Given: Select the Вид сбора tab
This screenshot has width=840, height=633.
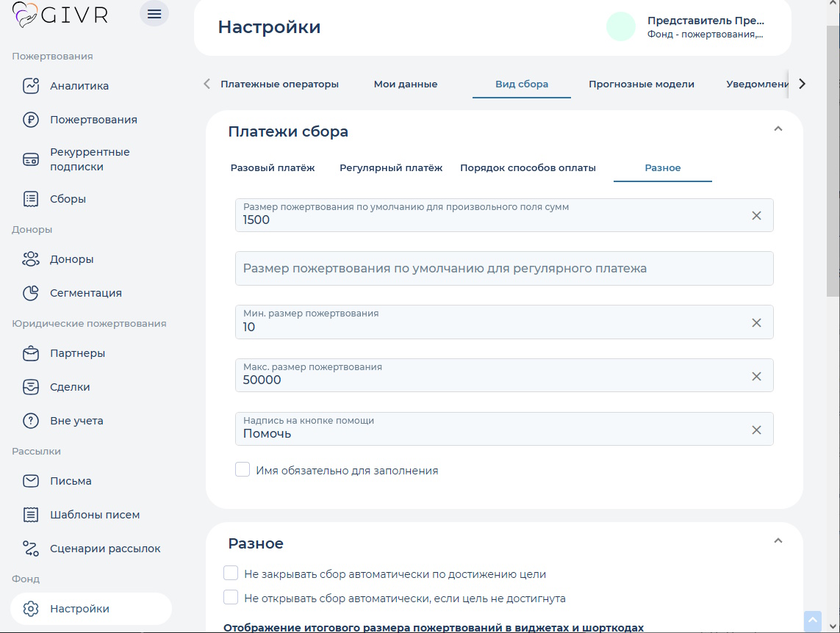Looking at the screenshot, I should pyautogui.click(x=522, y=84).
